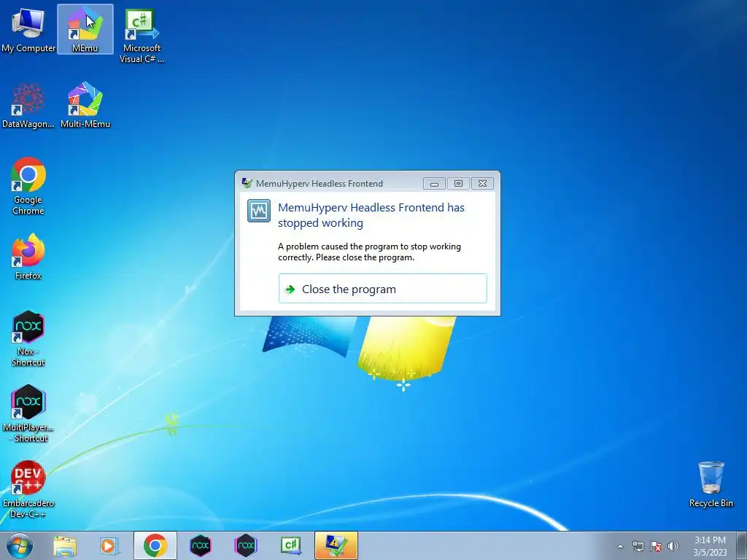
Task: Click the crash report icon in dialog
Action: tap(259, 211)
